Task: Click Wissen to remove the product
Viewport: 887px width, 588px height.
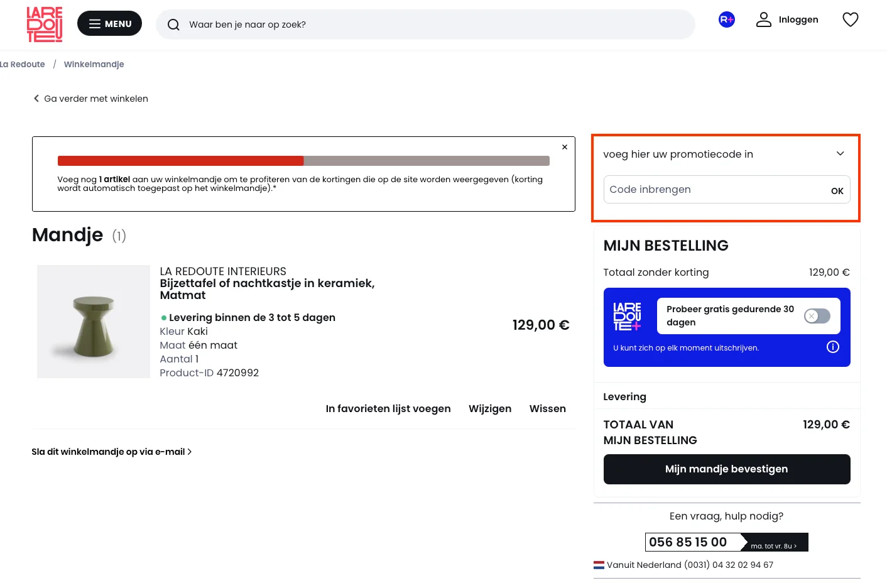Action: [x=547, y=408]
